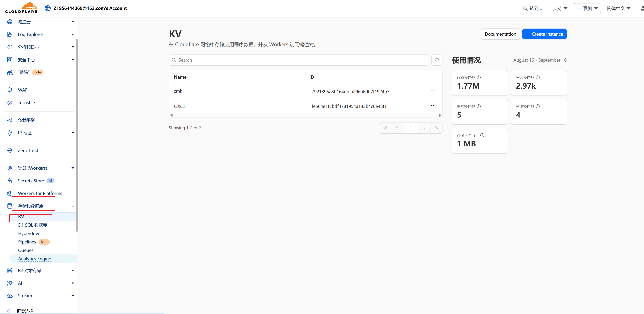Screen dimensions: 644x314
Task: Click 折叠边栏 at sidebar bottom
Action: click(25, 311)
